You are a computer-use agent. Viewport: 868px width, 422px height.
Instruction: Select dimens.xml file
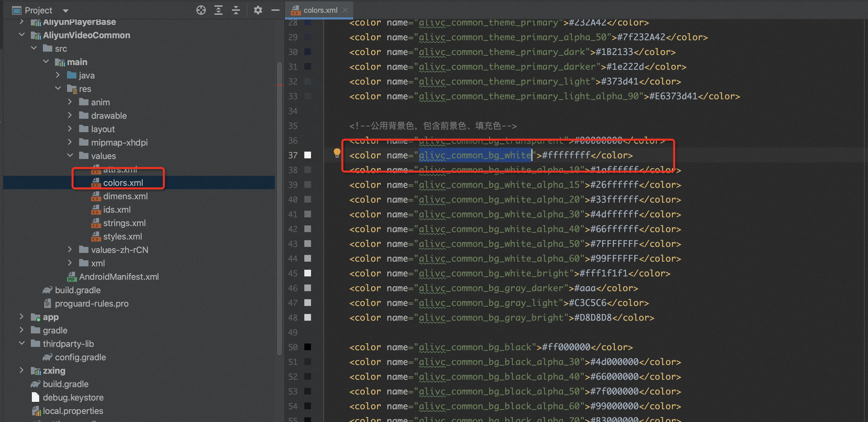point(125,196)
